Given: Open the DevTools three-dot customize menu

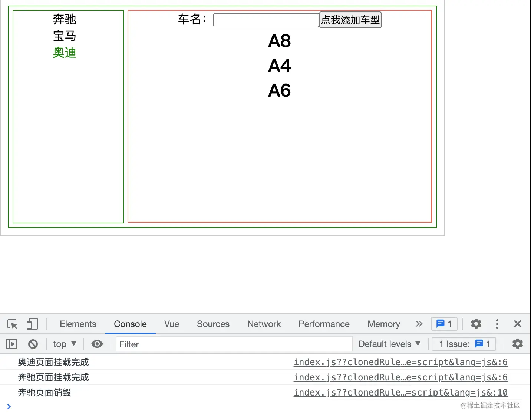Looking at the screenshot, I should pos(497,324).
